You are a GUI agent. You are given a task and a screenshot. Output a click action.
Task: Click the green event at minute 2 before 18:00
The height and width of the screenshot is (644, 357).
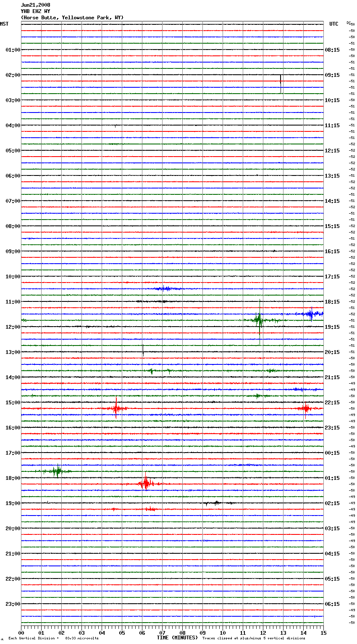(57, 471)
